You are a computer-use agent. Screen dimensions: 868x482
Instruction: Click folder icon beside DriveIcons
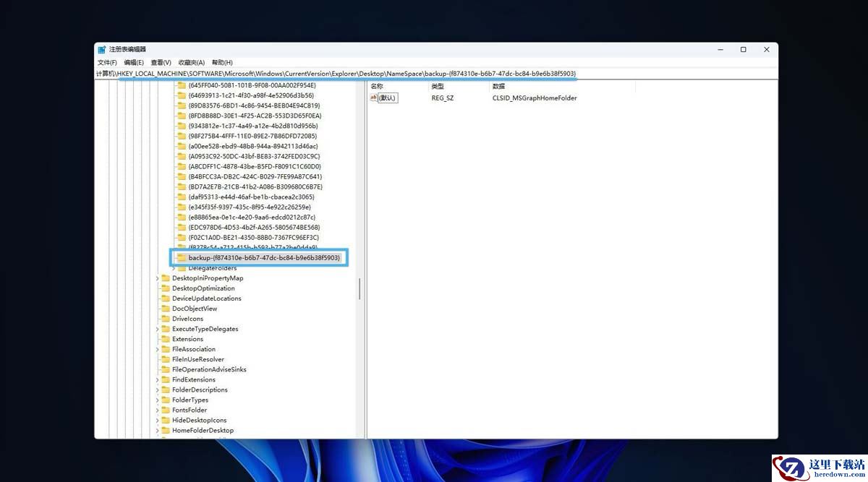[x=165, y=319]
